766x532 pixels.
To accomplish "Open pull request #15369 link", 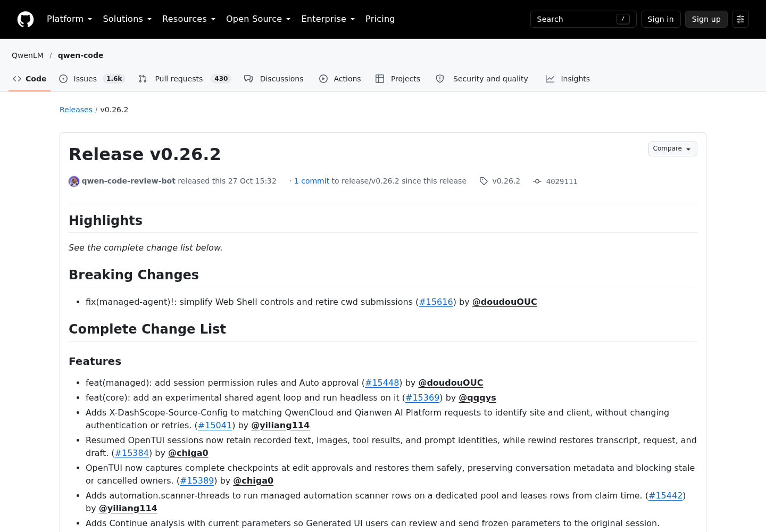I will (x=422, y=397).
